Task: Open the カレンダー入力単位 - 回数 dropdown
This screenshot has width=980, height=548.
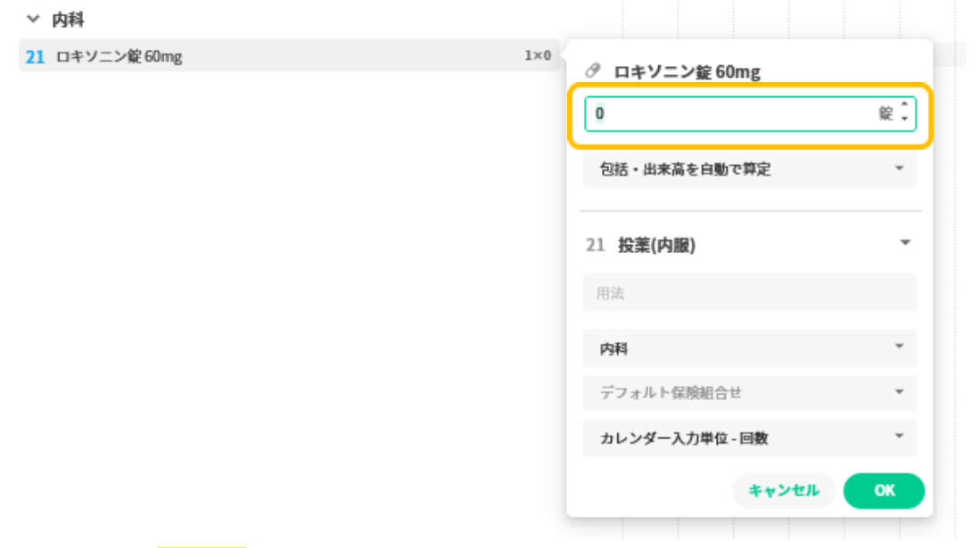Action: point(749,438)
